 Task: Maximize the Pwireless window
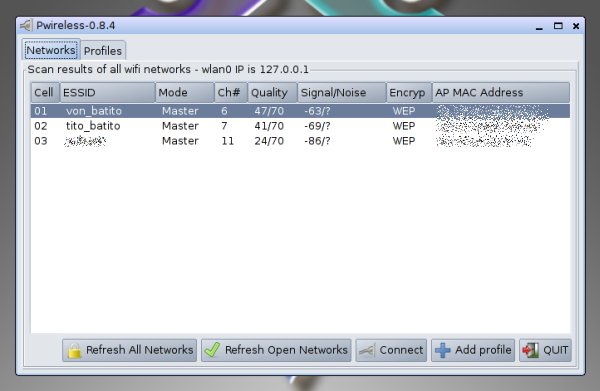tap(558, 26)
